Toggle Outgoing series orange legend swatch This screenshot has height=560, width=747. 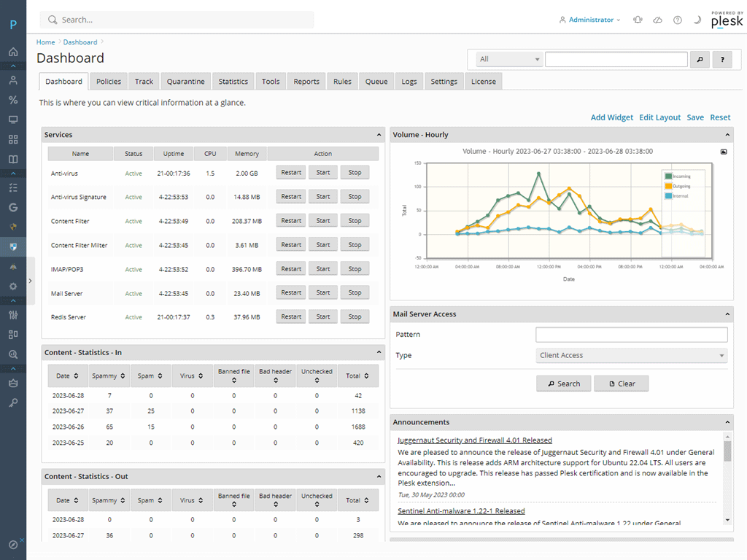pos(668,186)
